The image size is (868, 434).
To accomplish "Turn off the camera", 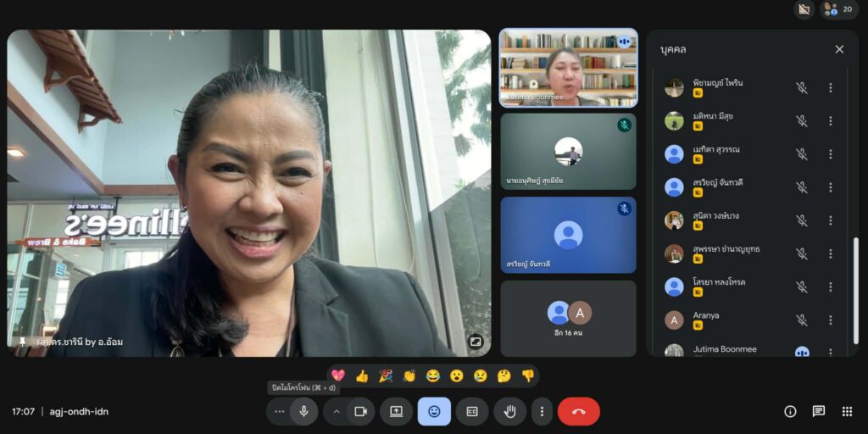I will click(360, 411).
